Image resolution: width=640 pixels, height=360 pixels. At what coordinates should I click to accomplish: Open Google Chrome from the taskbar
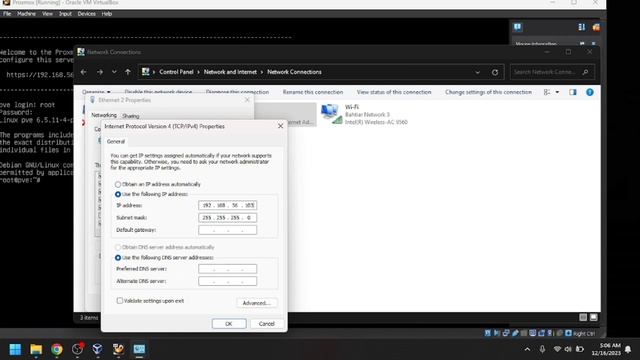57,349
